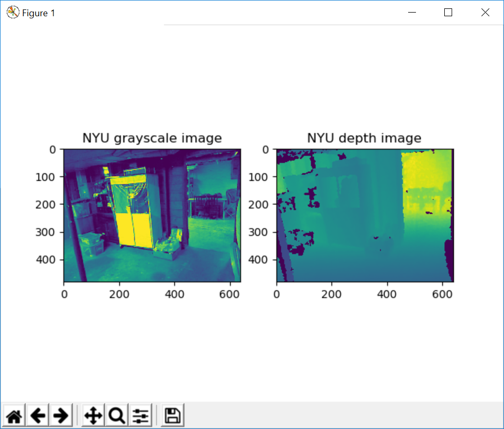
Task: Click the x-axis 600 tick label of the depth plot
Action: (x=443, y=295)
